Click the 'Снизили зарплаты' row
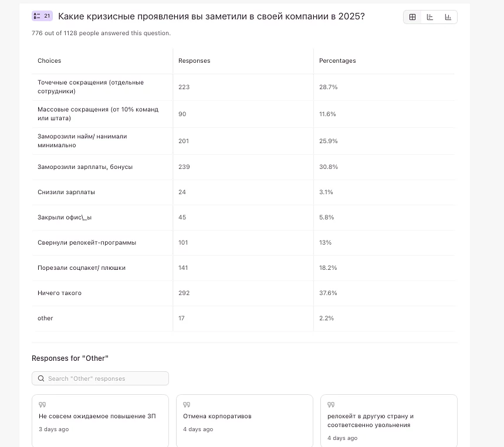This screenshot has width=504, height=447. (x=66, y=192)
